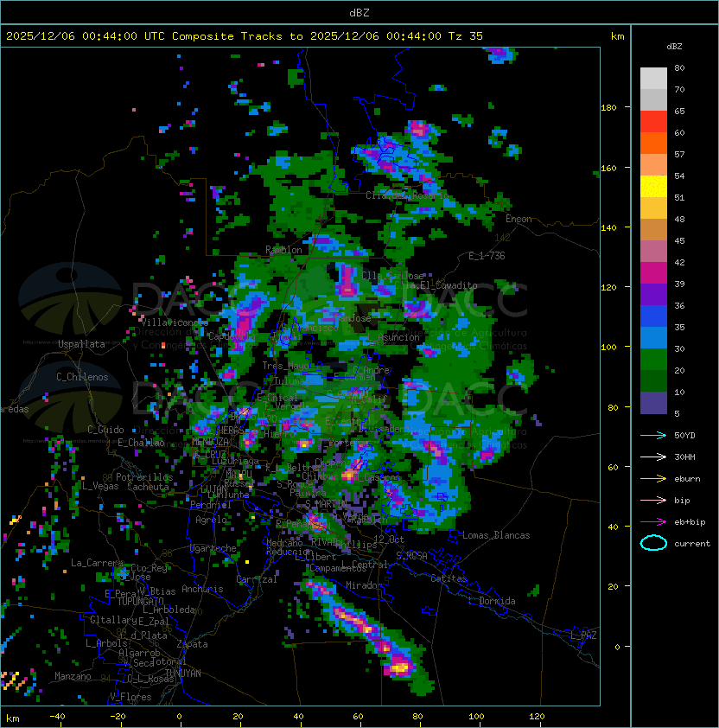Viewport: 719px width, 728px height.
Task: Click the '2025/12/06 00:44:00 UTC Composite Tracks' header text
Action: coord(144,36)
